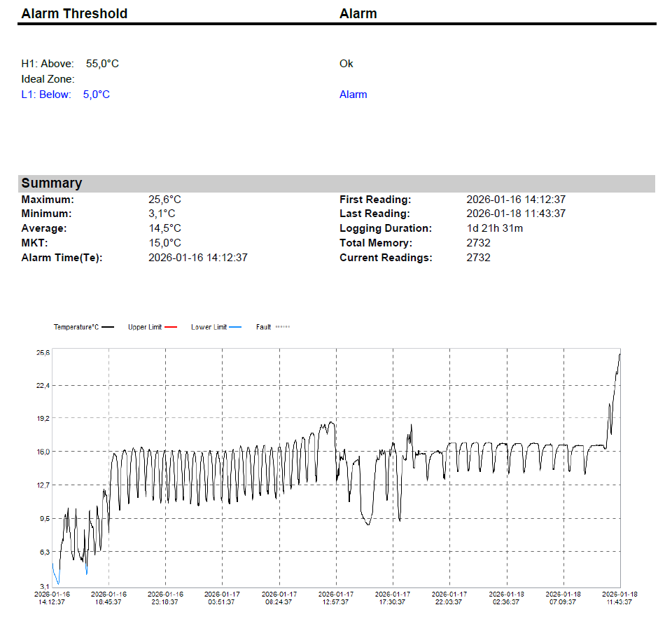Select the blue Alarm status text
Image resolution: width=672 pixels, height=640 pixels.
pyautogui.click(x=353, y=95)
